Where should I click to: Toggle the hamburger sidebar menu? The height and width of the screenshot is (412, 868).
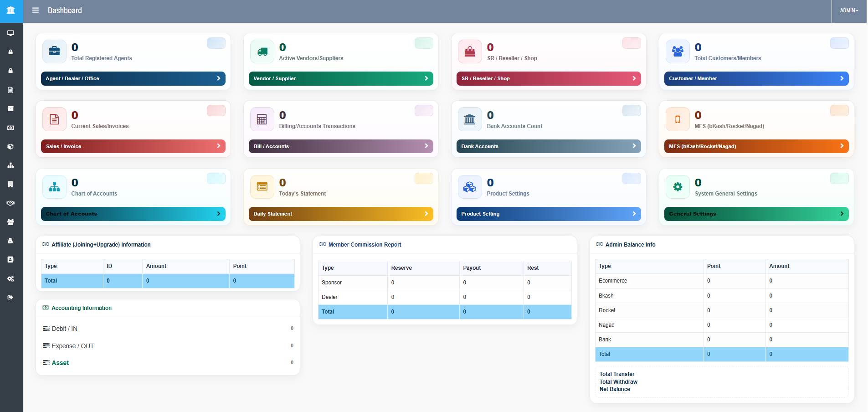35,10
